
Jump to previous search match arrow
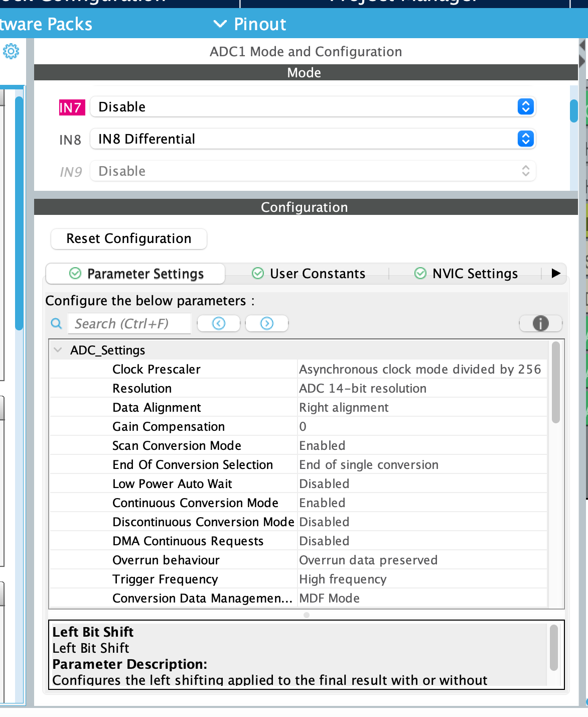click(219, 323)
